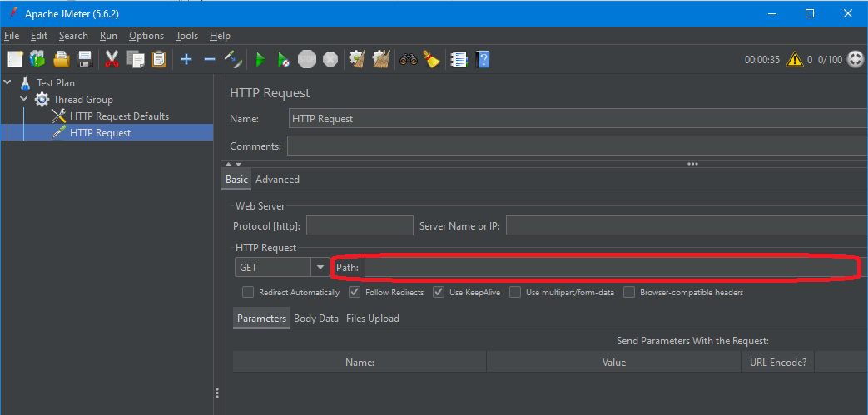Image resolution: width=868 pixels, height=415 pixels.
Task: Switch to the Body Data tab
Action: click(315, 319)
